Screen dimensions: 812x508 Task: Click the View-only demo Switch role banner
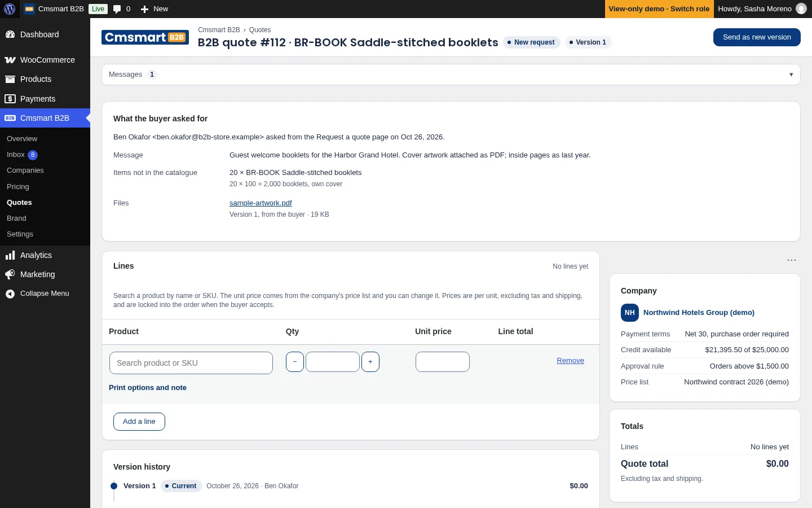click(659, 9)
